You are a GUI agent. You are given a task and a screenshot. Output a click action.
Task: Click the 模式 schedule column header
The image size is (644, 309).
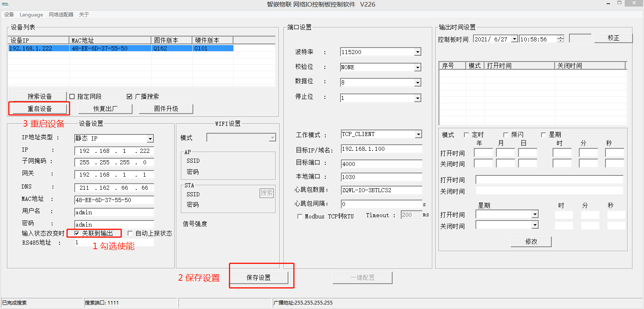click(475, 66)
